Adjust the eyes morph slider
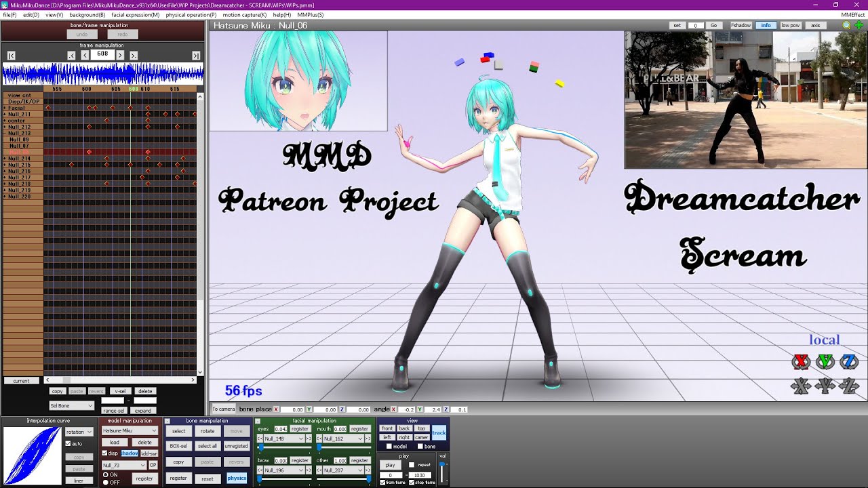The width and height of the screenshot is (868, 488). coord(284,447)
